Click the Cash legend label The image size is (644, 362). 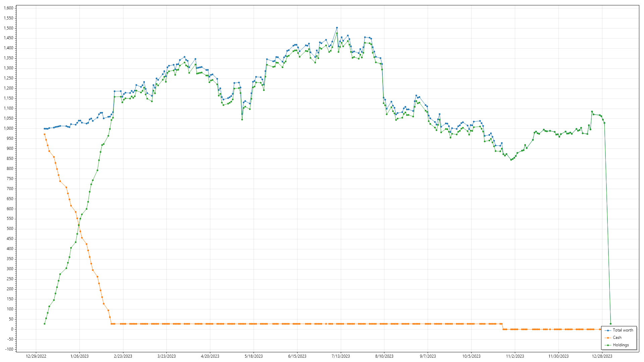(617, 338)
